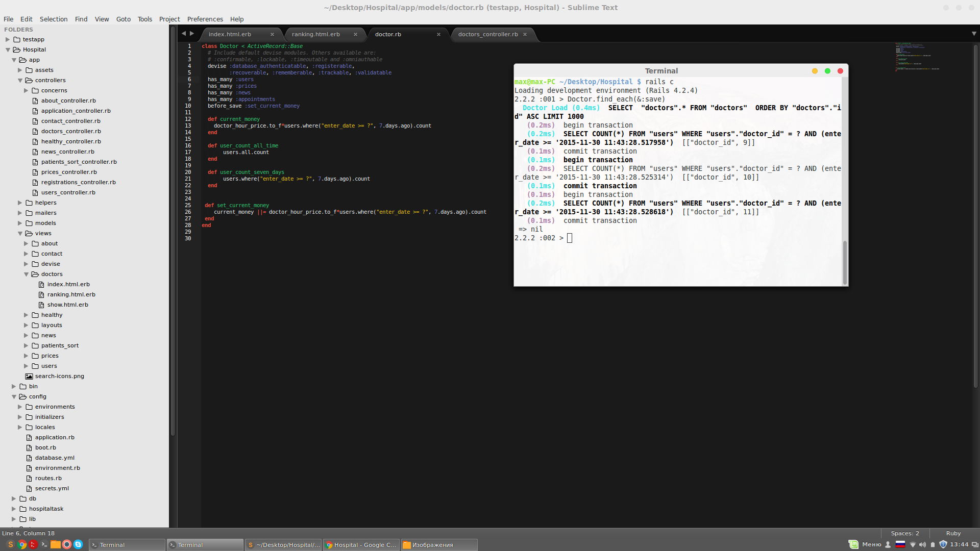
Task: Click the Terminal window vertical scrollbar
Action: tap(845, 262)
